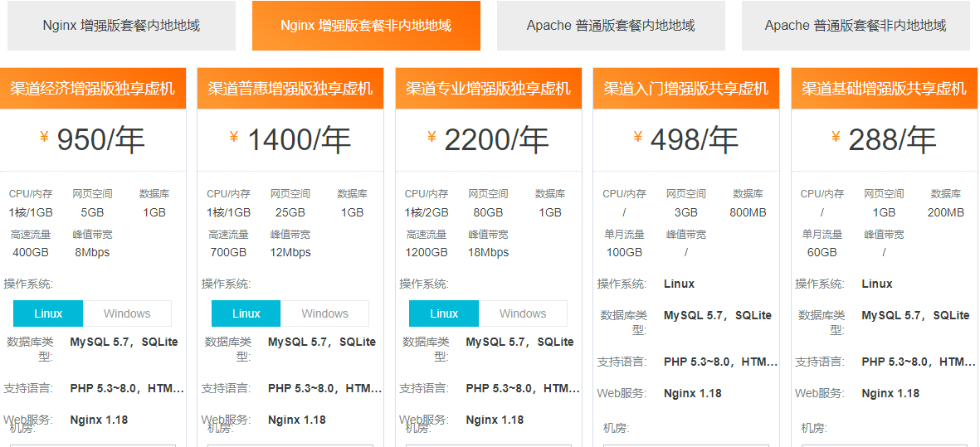The image size is (980, 447).
Task: Pick Windows for 渠道普惠增强版独享虚机
Action: pyautogui.click(x=324, y=313)
